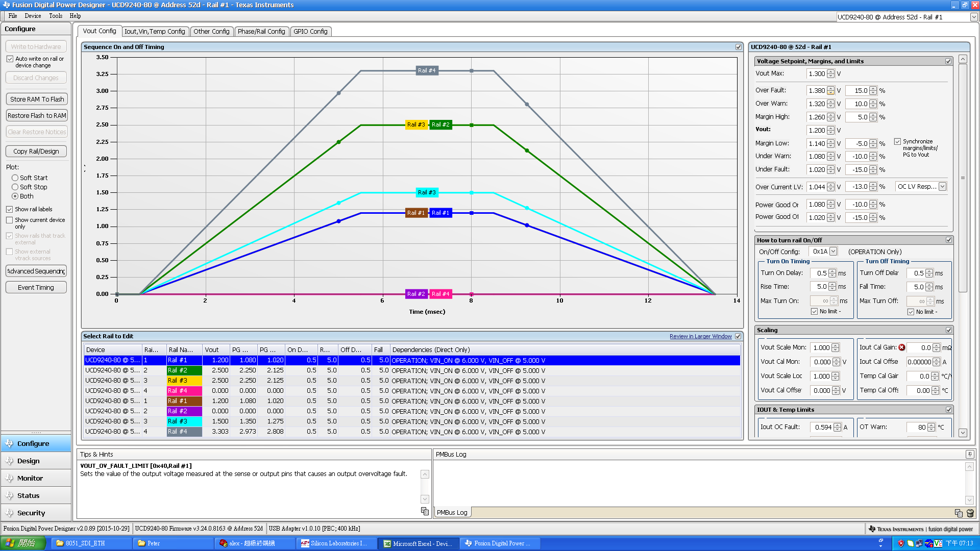Image resolution: width=980 pixels, height=551 pixels.
Task: Click the yellow Rail #3 color cell
Action: tap(184, 381)
